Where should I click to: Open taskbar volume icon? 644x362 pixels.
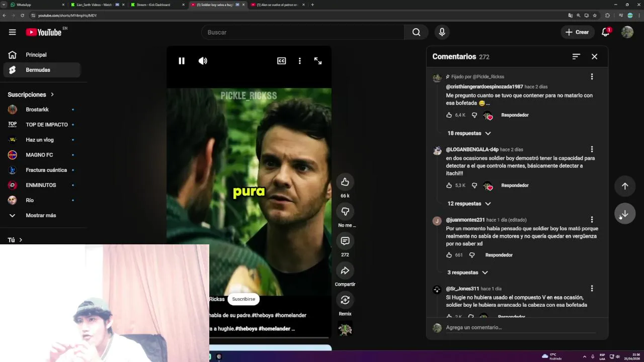pyautogui.click(x=617, y=356)
